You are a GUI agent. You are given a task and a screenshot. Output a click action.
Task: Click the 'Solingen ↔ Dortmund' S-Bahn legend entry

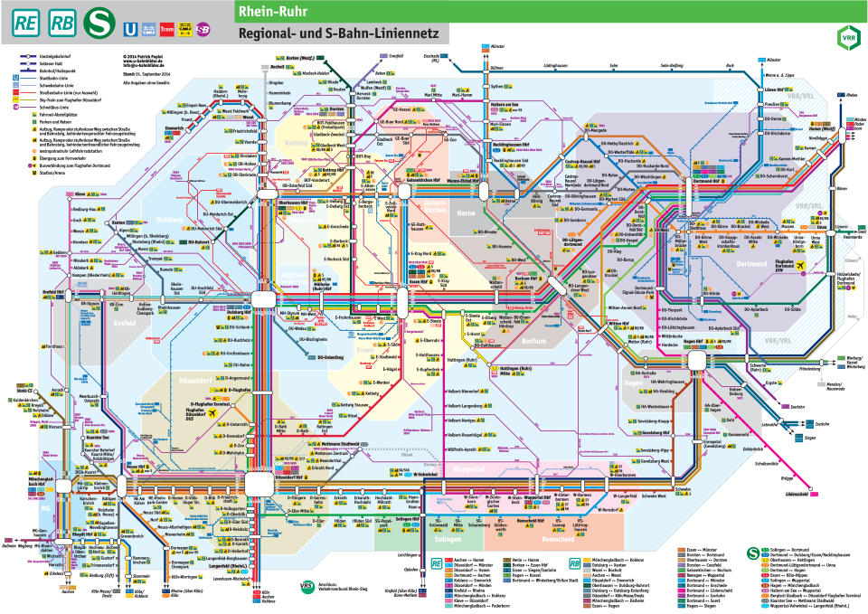coord(790,550)
